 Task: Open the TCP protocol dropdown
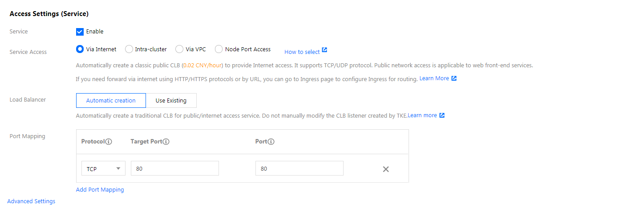(103, 168)
